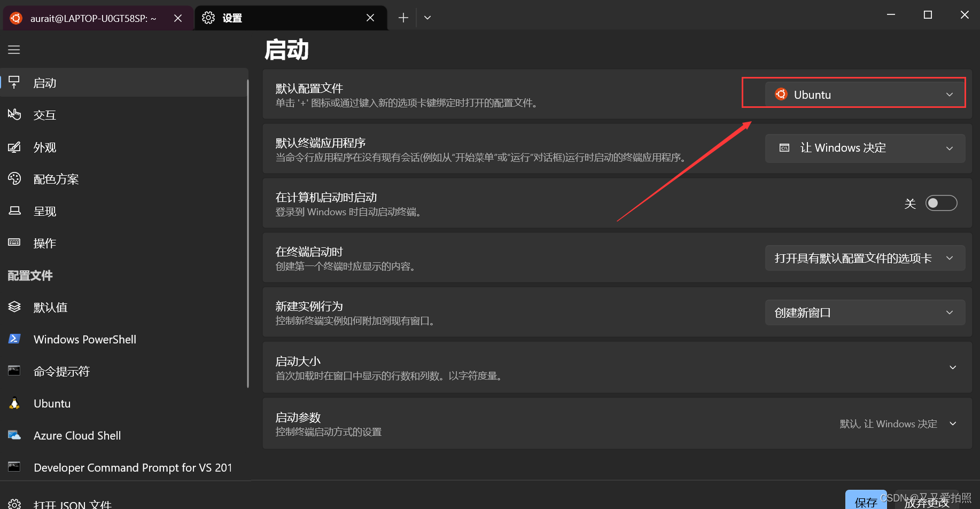
Task: Open the 操作 actions page
Action: coord(124,243)
